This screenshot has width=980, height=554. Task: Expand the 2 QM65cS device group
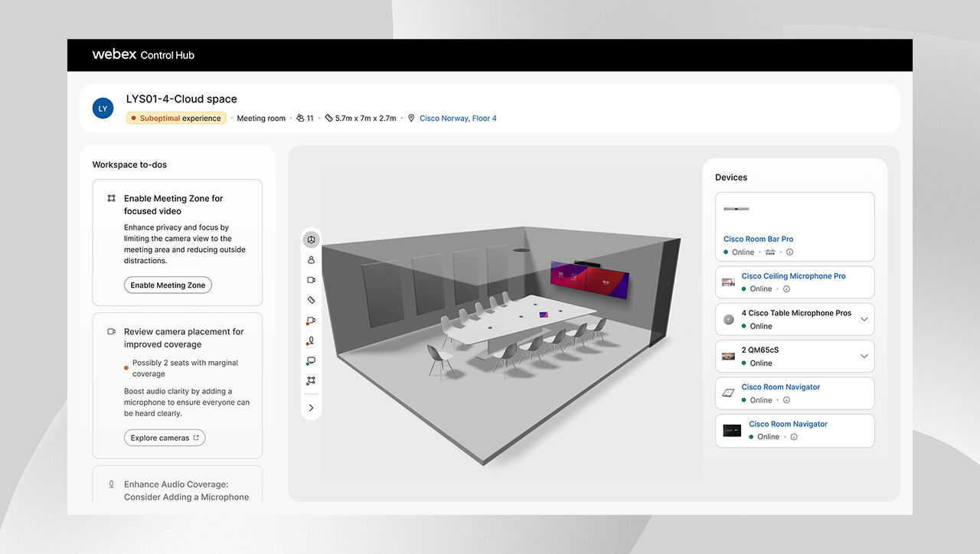pos(864,356)
